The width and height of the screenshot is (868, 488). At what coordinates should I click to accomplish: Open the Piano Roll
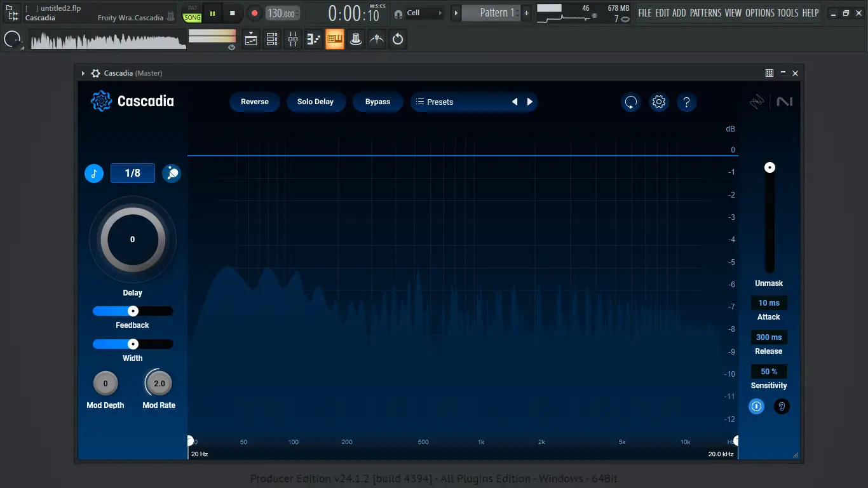(314, 39)
